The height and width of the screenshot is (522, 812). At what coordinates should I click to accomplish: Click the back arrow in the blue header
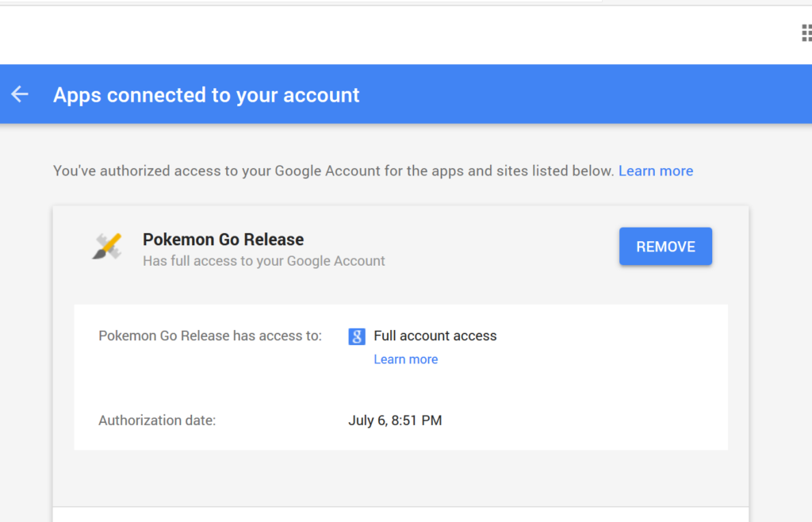click(x=19, y=94)
